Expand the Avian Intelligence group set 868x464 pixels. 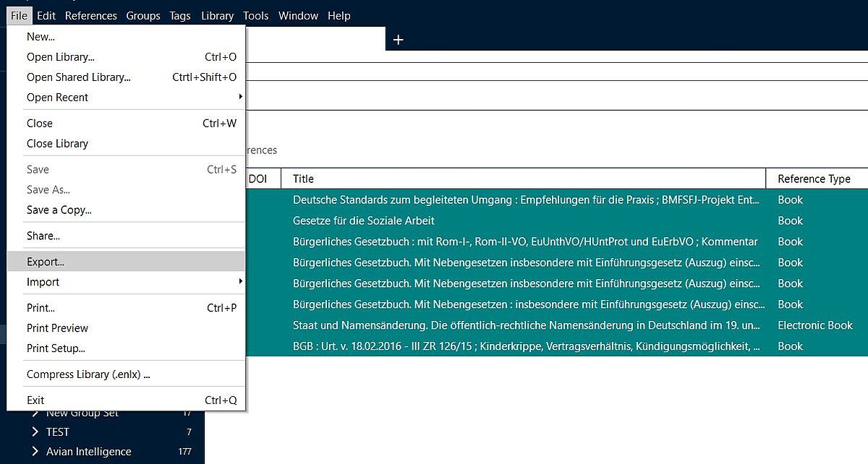(35, 452)
